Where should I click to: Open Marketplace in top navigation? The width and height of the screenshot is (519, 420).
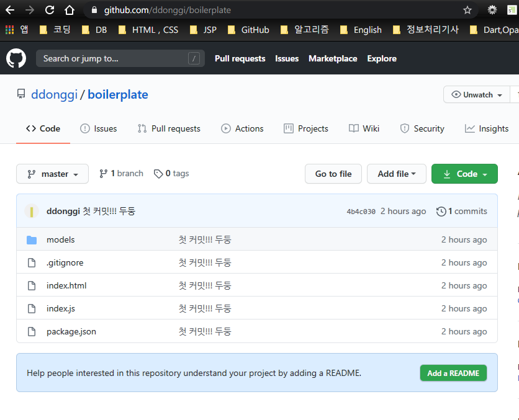pyautogui.click(x=333, y=58)
